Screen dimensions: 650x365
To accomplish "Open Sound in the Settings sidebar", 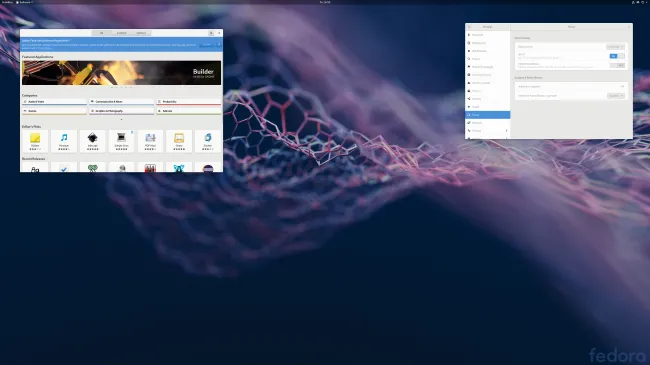I will click(488, 107).
